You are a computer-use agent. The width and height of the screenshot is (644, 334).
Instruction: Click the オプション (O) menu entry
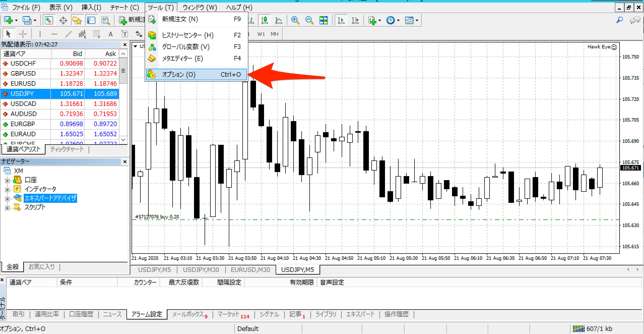[197, 74]
